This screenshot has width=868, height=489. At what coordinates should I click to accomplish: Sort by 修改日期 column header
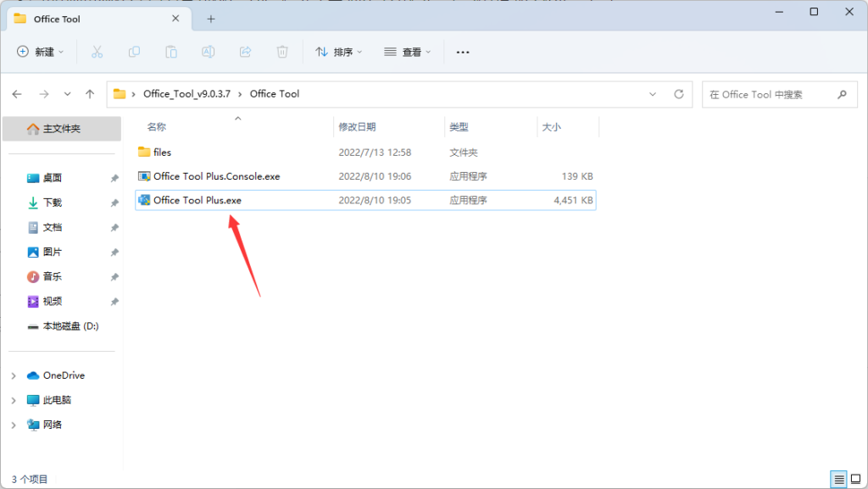click(357, 126)
